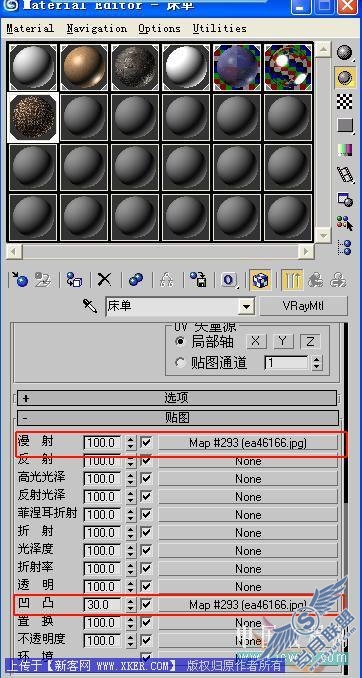Click the Sample Type sphere icon

pyautogui.click(x=345, y=53)
